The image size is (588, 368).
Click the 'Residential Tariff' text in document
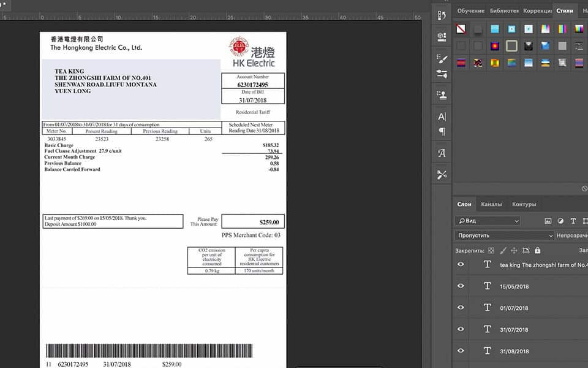coord(253,112)
